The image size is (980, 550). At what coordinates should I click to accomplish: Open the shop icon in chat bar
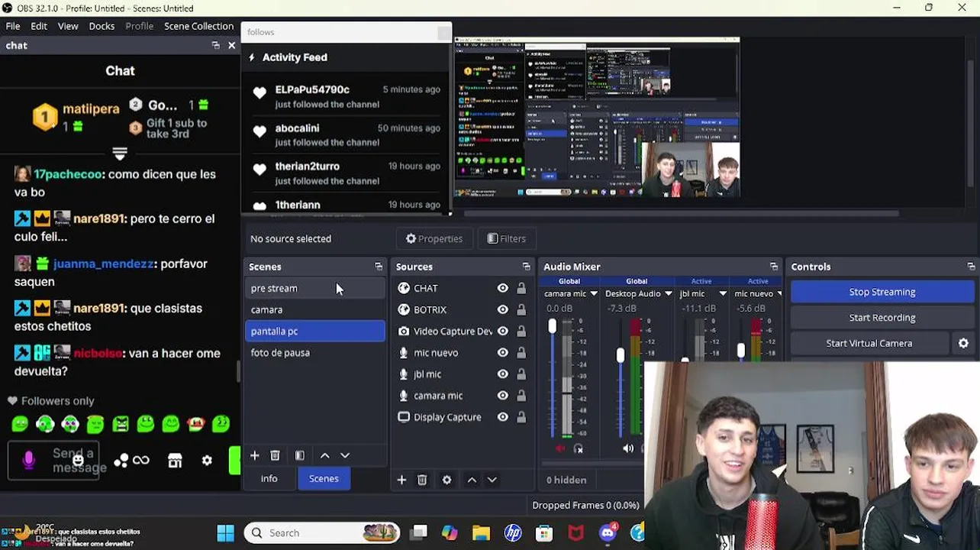point(175,461)
